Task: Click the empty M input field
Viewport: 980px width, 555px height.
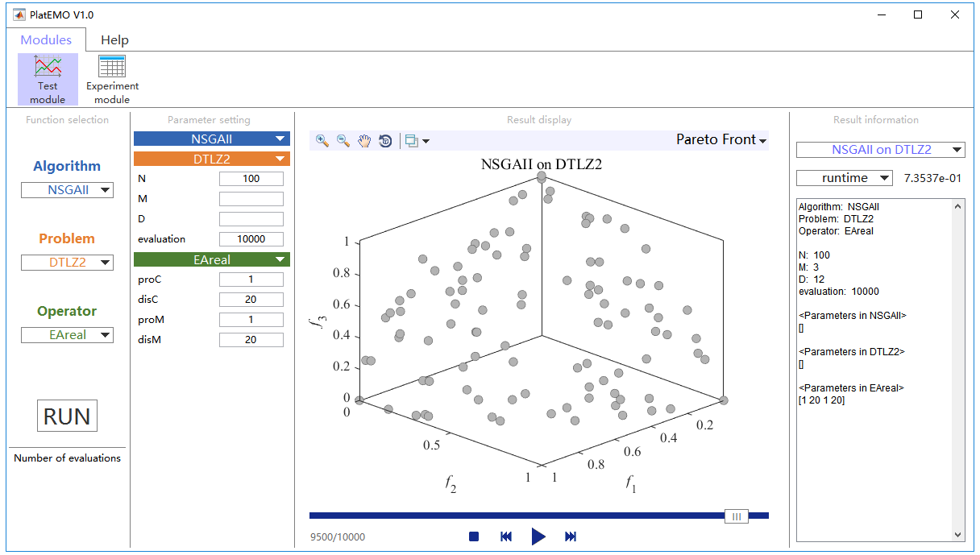Action: 251,199
